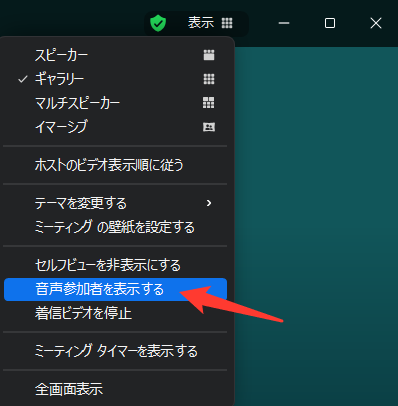Expand the chevron beside テーマを変更する
Viewport: 398px width, 406px height.
(209, 203)
